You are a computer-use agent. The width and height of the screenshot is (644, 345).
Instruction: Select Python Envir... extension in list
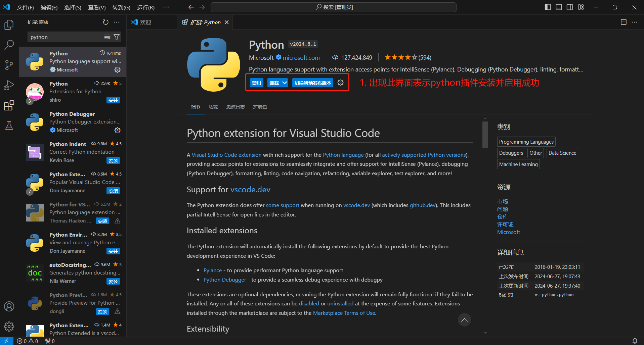tap(73, 243)
